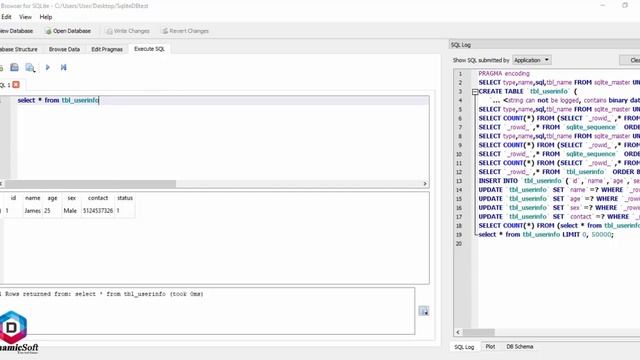Open the Edit menu
The width and height of the screenshot is (640, 360).
pos(6,17)
